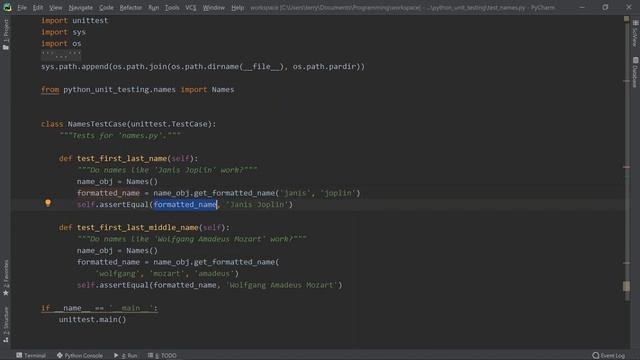The height and width of the screenshot is (360, 640).
Task: Click the 'wolfgang', 'mozart', 'amadeus' argument line
Action: click(x=167, y=273)
